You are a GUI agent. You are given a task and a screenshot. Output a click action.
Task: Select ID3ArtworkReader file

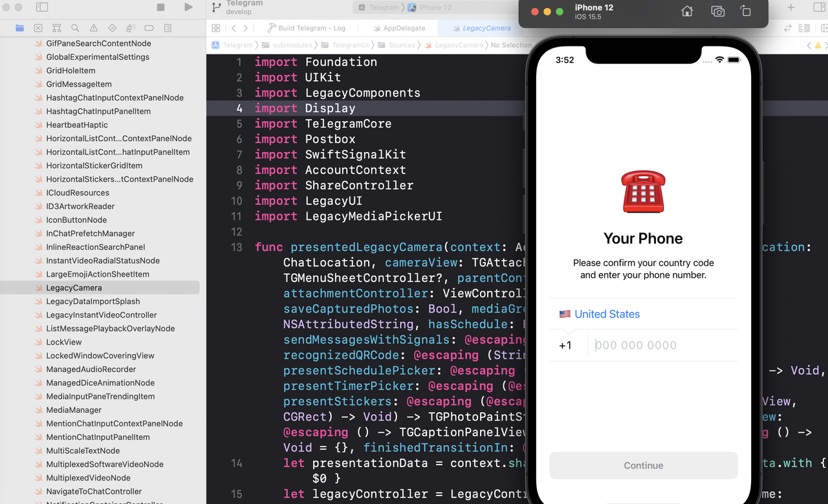pyautogui.click(x=80, y=206)
